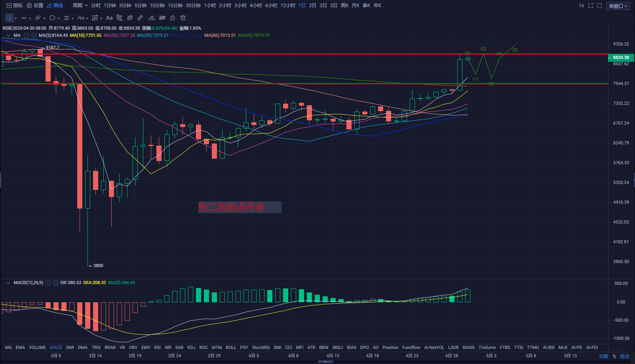
Task: Switch to 1日 timeframe
Action: point(302,6)
